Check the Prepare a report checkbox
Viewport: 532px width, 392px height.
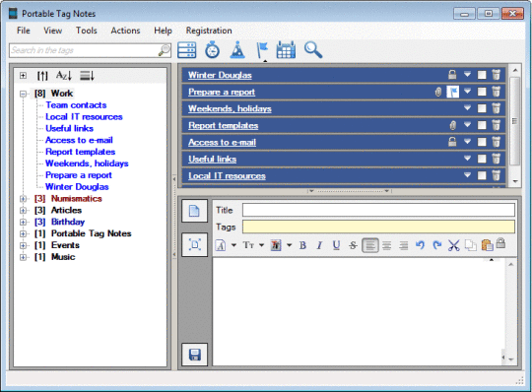pos(482,92)
